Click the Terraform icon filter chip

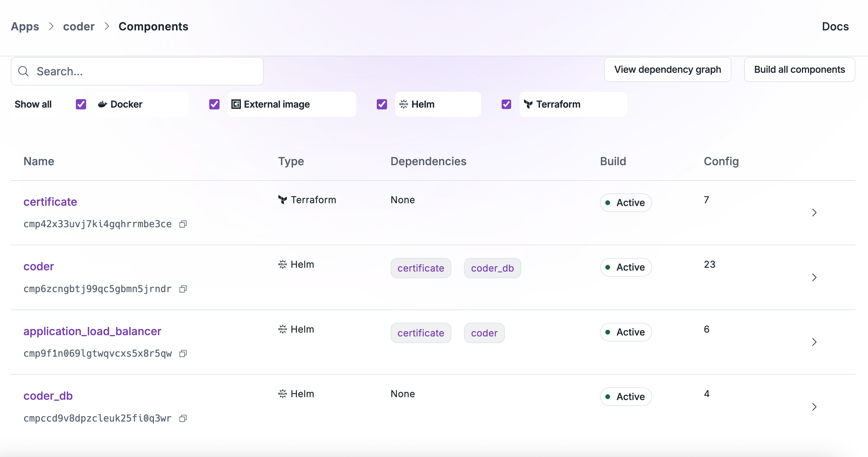click(x=528, y=104)
